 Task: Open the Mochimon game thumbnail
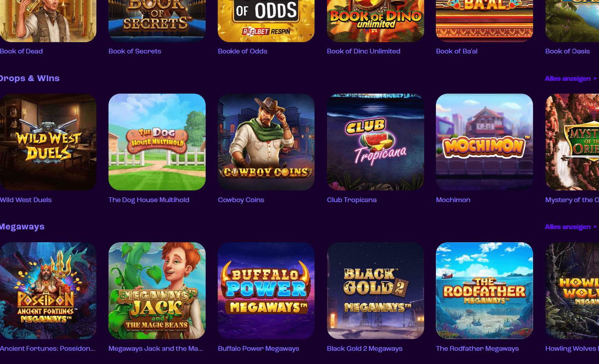(x=484, y=142)
